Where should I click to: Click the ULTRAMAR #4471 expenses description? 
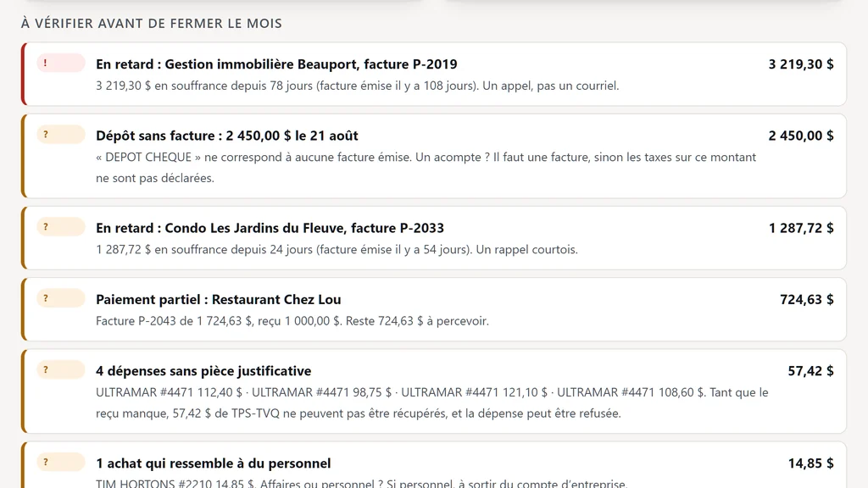[431, 402]
